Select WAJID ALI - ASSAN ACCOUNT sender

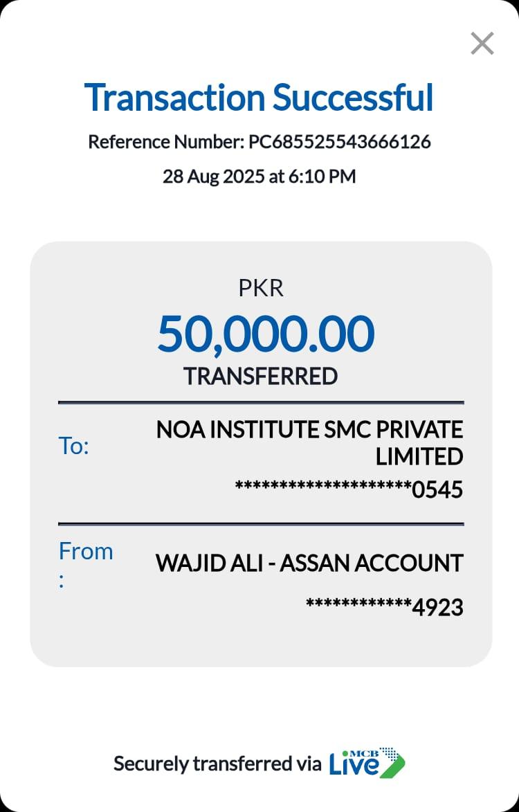pos(309,563)
